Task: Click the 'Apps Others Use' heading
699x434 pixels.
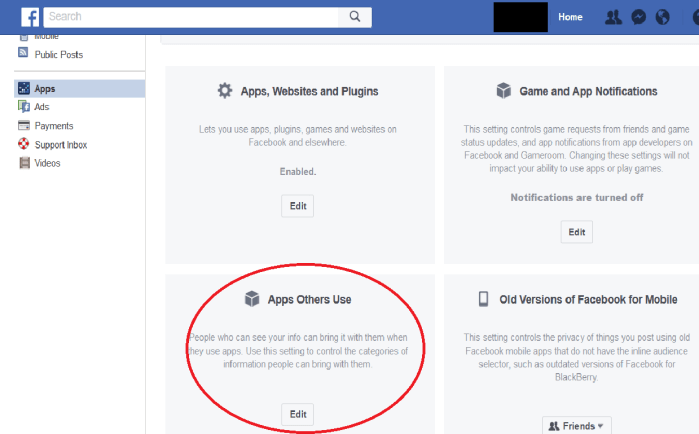Action: coord(309,299)
